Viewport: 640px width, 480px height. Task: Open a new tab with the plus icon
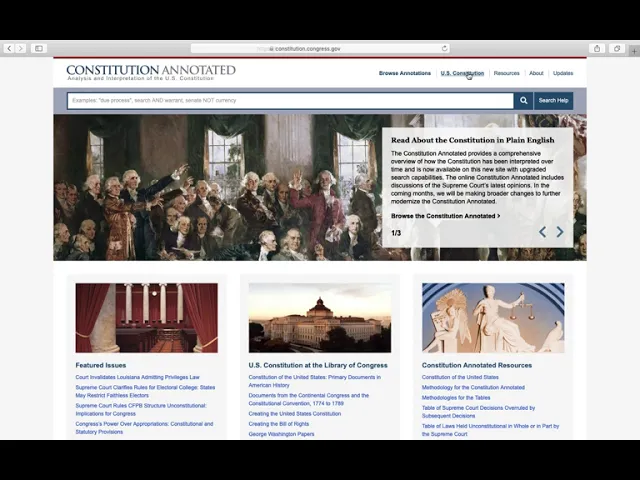634,51
